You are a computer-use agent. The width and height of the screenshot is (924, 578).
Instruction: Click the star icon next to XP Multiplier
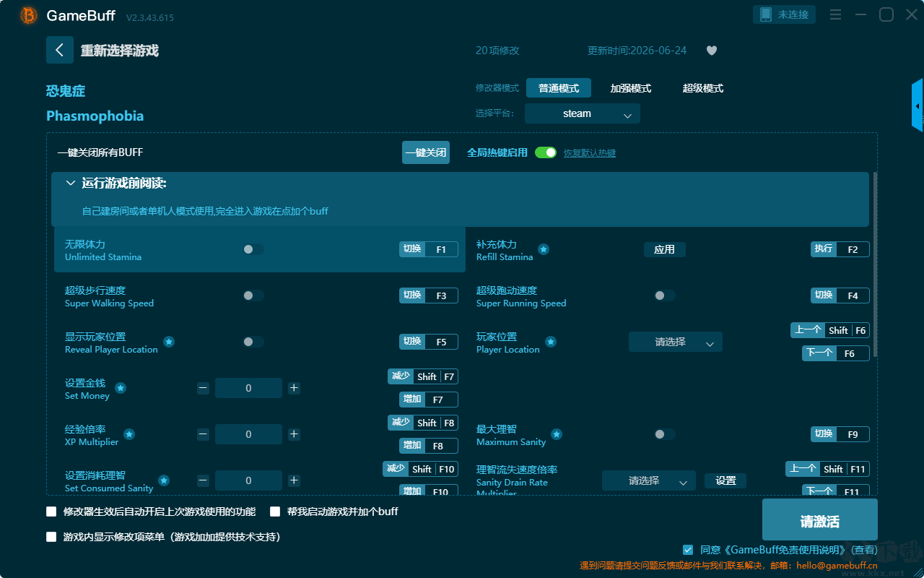(x=129, y=434)
